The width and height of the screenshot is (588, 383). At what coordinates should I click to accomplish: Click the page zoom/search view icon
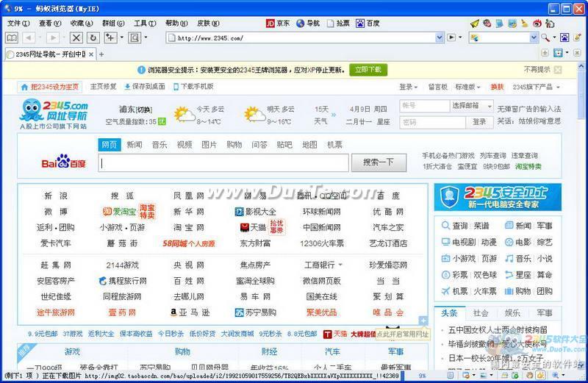(135, 37)
